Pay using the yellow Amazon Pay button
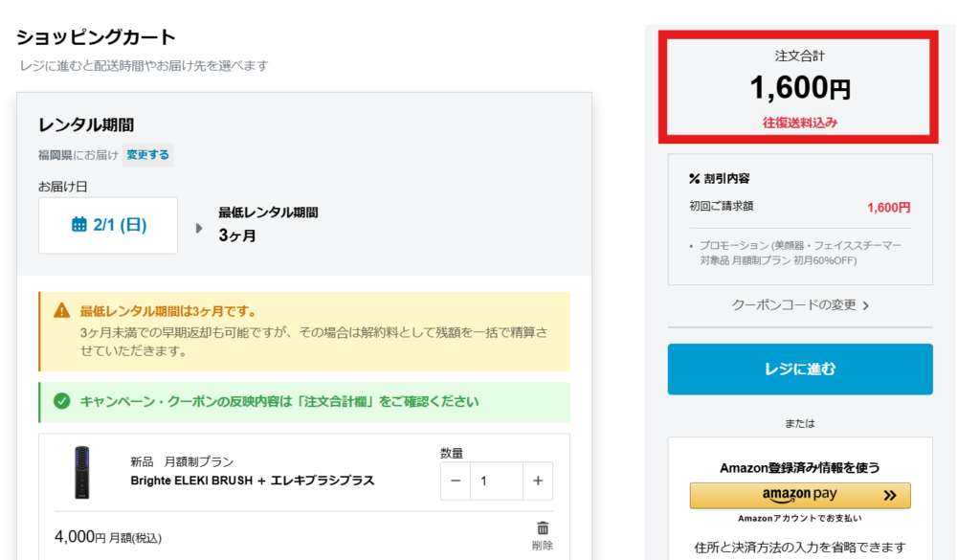 800,495
